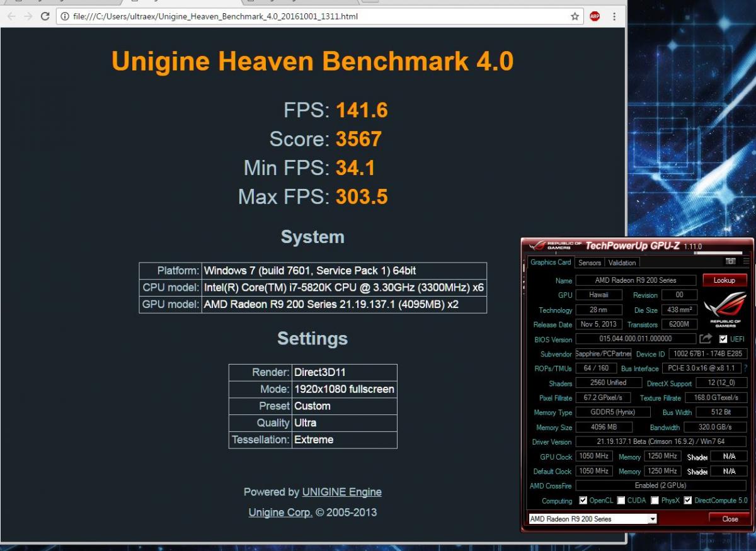Reload the Heaven Benchmark results page
The image size is (756, 551).
[x=45, y=16]
